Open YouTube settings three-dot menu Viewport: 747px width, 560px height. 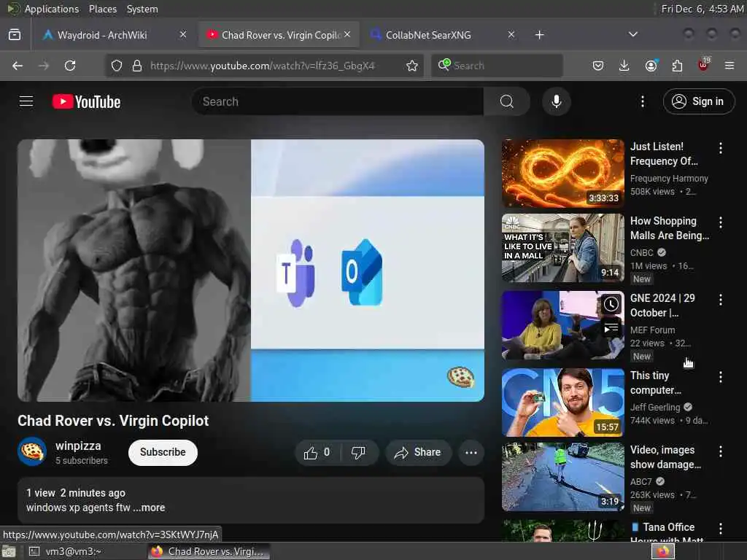coord(642,101)
